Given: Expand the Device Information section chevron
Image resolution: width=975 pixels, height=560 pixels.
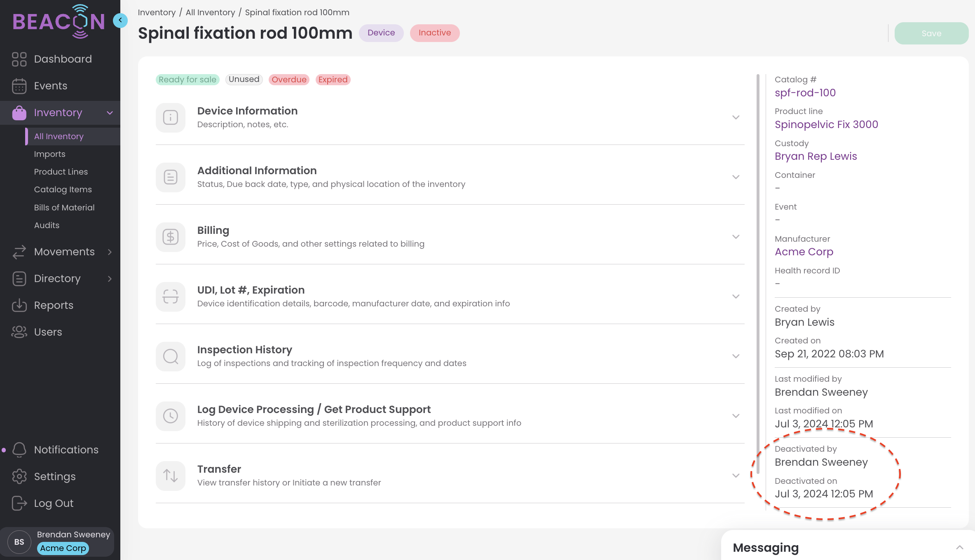Looking at the screenshot, I should tap(736, 117).
